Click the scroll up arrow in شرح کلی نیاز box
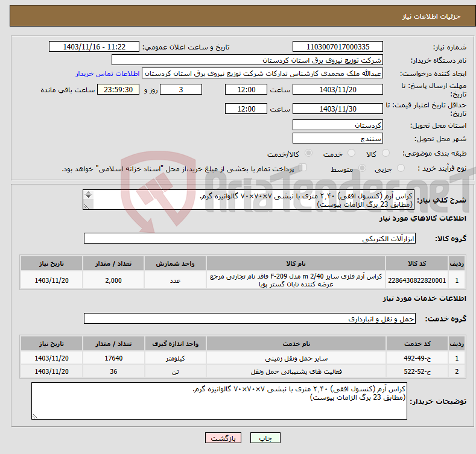This screenshot has width=476, height=454. pyautogui.click(x=88, y=192)
